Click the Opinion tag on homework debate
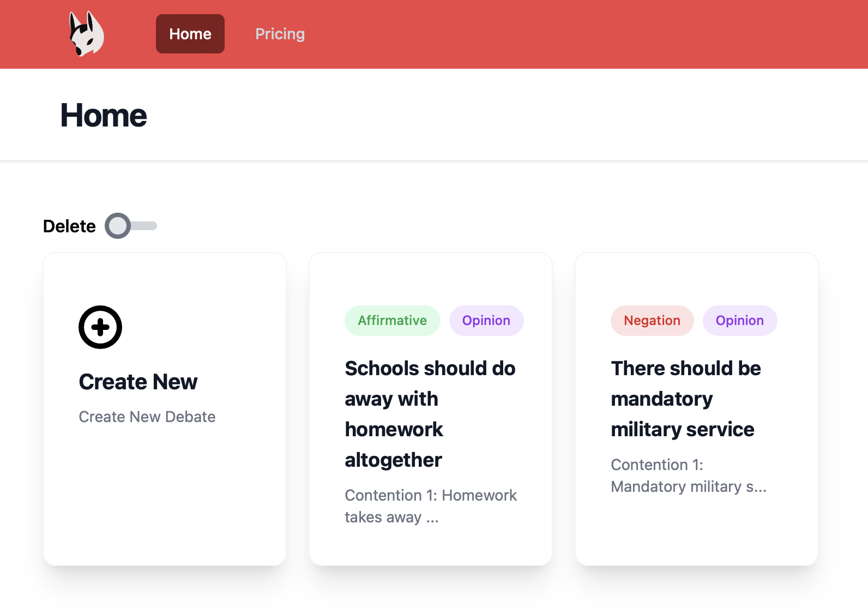The height and width of the screenshot is (614, 868). pyautogui.click(x=486, y=321)
